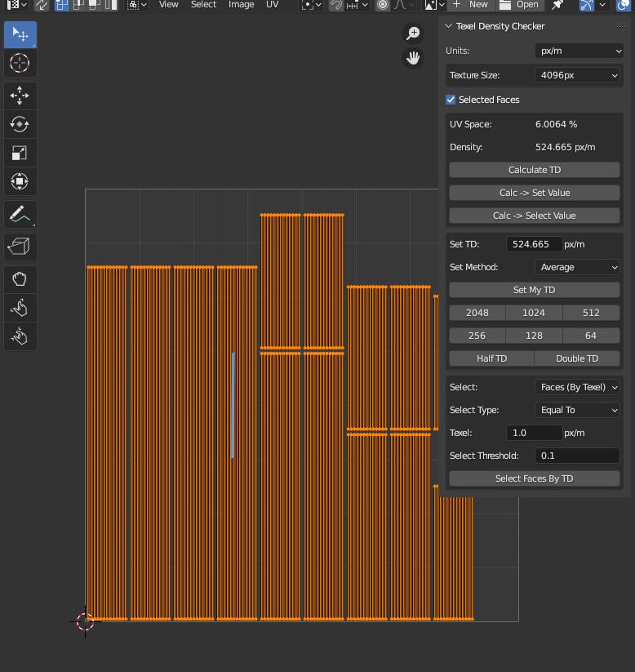Screen dimensions: 635x672
Task: Click Calc -> Set Value button
Action: [535, 193]
